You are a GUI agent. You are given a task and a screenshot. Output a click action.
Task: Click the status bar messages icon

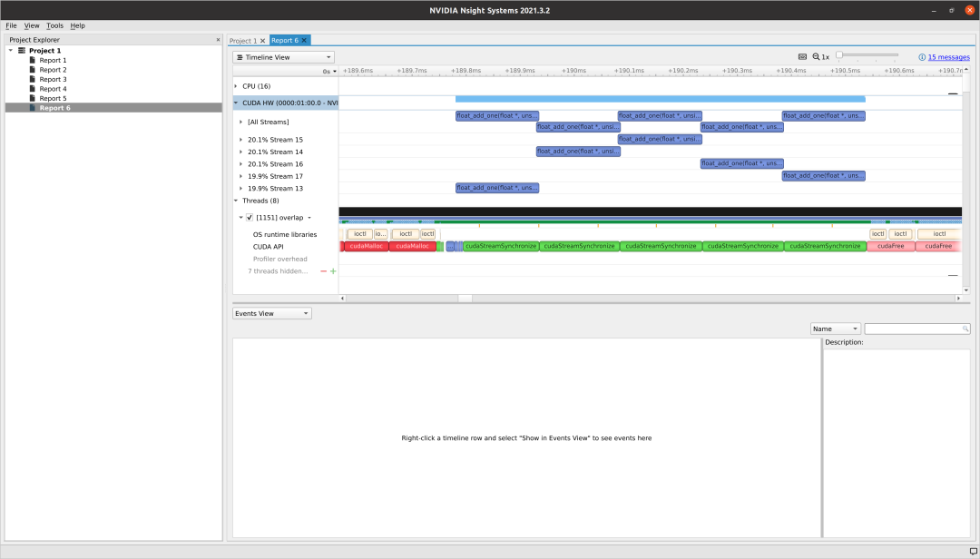coord(973,552)
